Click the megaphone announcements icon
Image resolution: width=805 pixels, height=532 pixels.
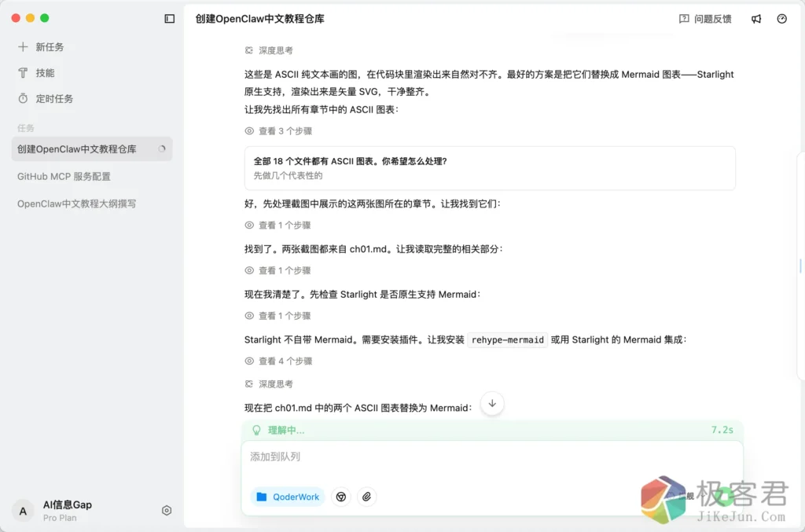(x=756, y=19)
